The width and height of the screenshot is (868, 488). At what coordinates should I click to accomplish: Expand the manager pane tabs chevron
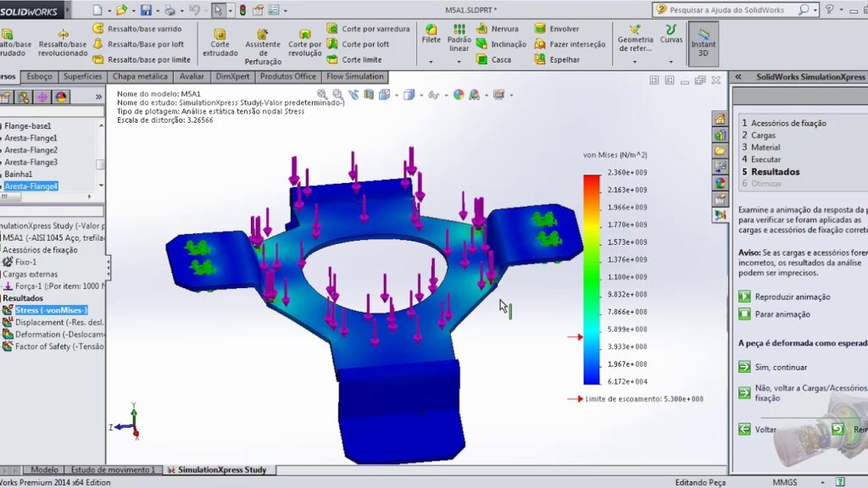[98, 97]
